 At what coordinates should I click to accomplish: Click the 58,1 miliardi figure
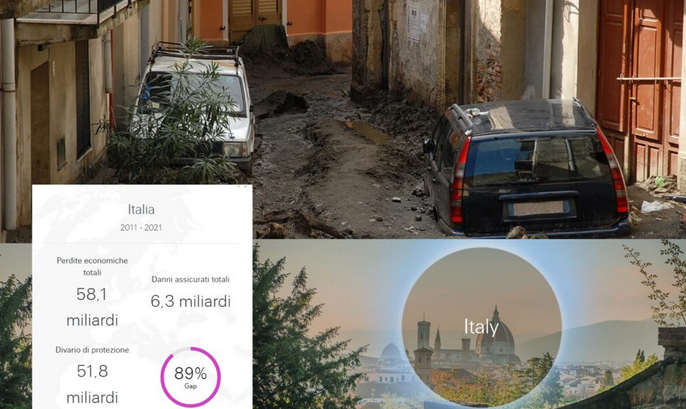click(92, 307)
